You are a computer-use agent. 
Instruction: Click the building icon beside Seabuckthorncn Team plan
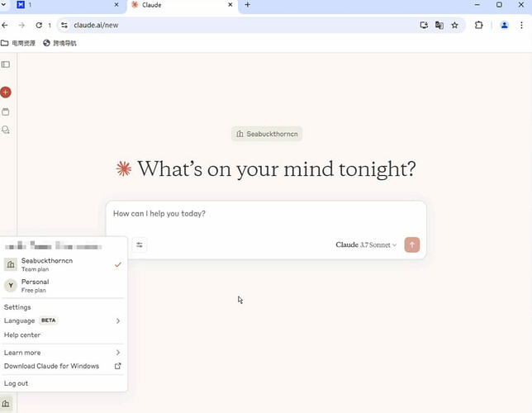point(11,264)
